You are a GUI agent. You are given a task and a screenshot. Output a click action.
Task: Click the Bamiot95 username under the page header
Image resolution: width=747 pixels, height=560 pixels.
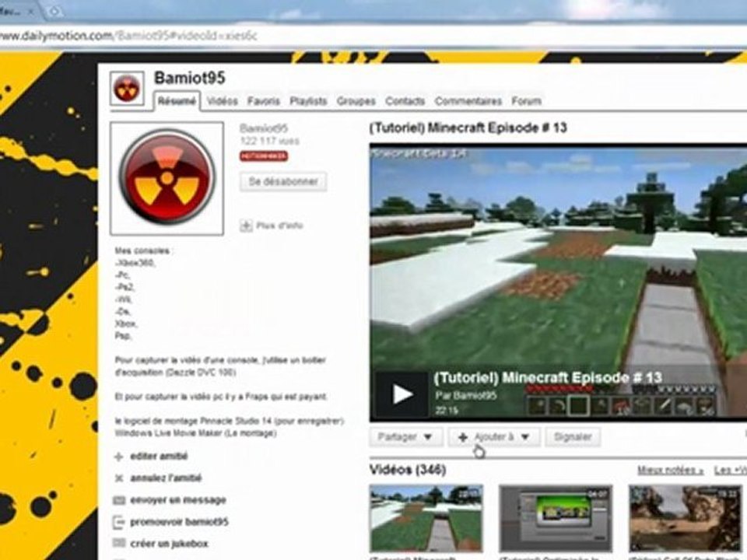click(x=264, y=128)
